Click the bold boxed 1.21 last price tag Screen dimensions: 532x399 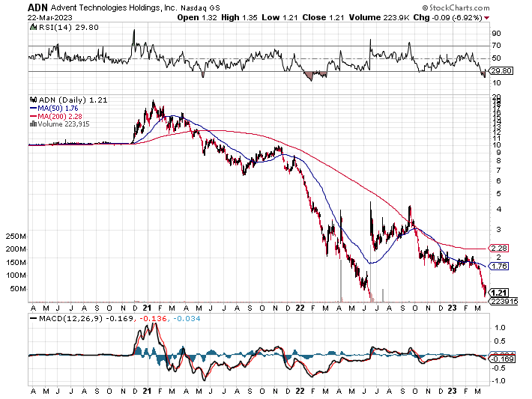(498, 293)
